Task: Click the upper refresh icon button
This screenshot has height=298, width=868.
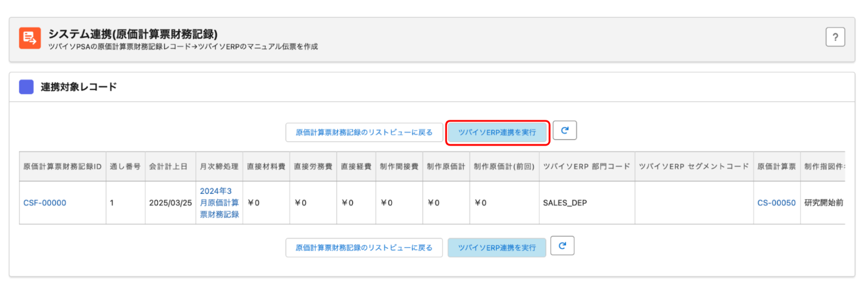Action: [x=564, y=130]
